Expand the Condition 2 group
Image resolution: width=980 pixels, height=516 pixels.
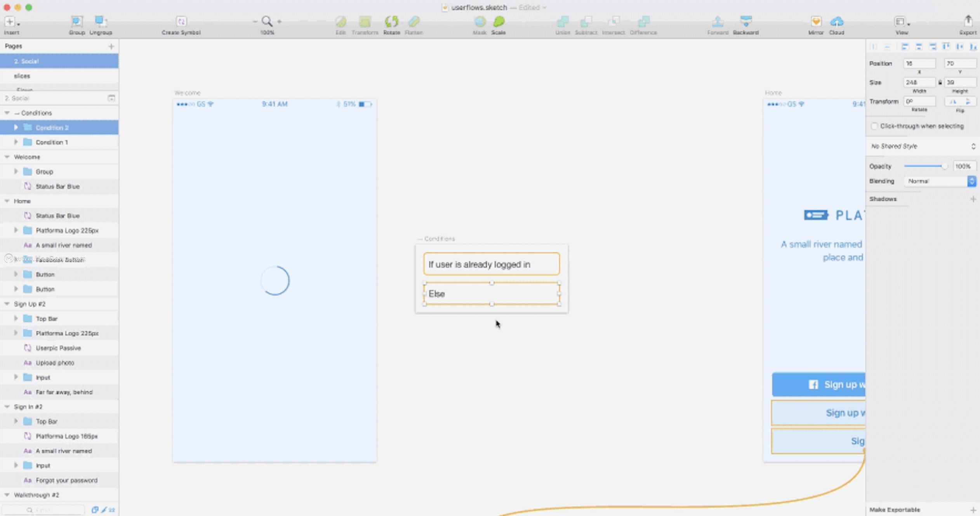16,127
